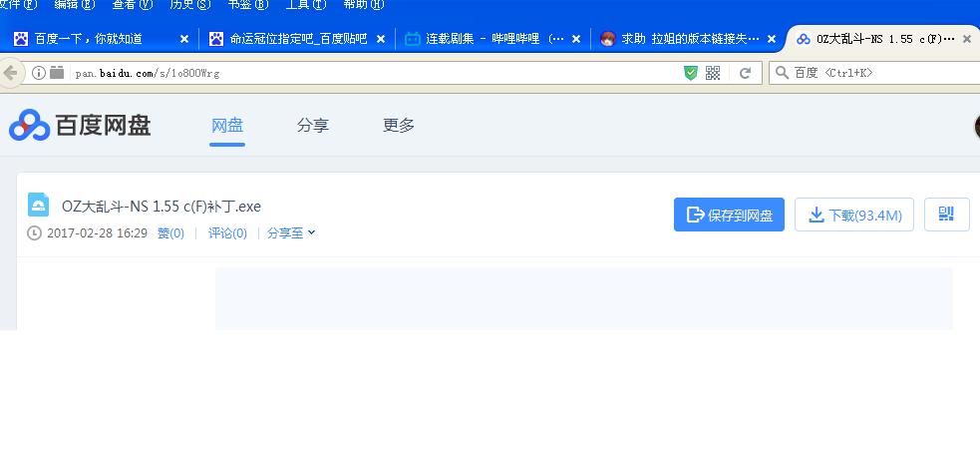Click the Baidu Pan favicon on the active tab
Image resolution: width=980 pixels, height=449 pixels.
tap(804, 39)
